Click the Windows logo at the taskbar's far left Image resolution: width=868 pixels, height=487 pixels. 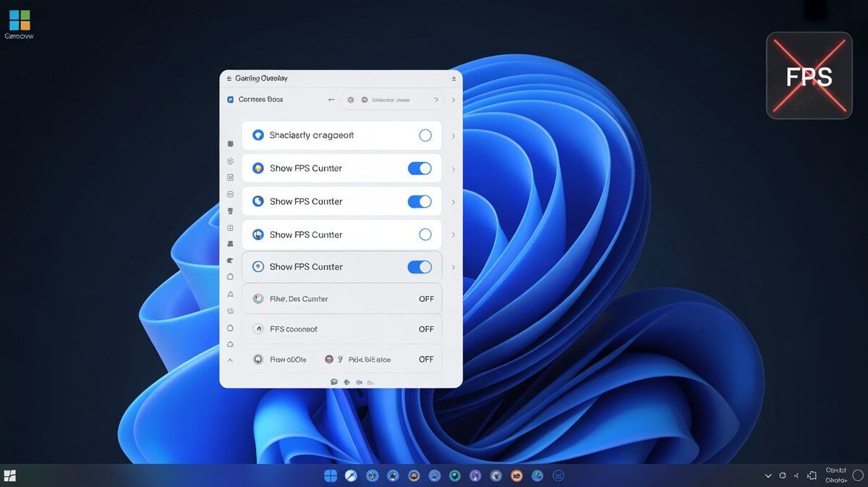[10, 475]
